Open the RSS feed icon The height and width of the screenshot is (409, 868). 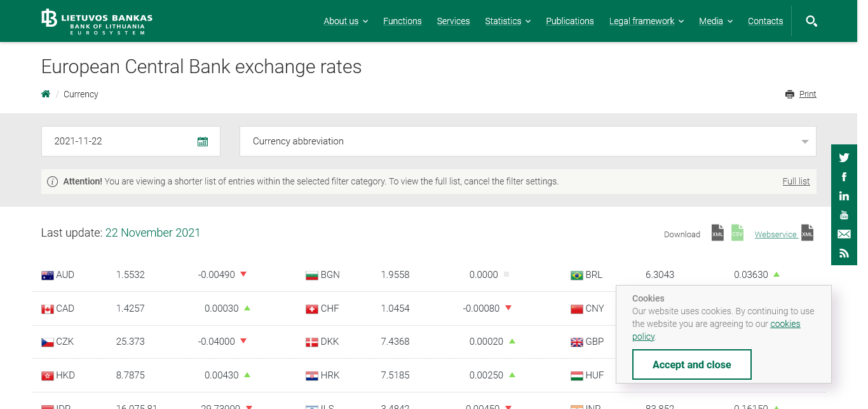[844, 253]
